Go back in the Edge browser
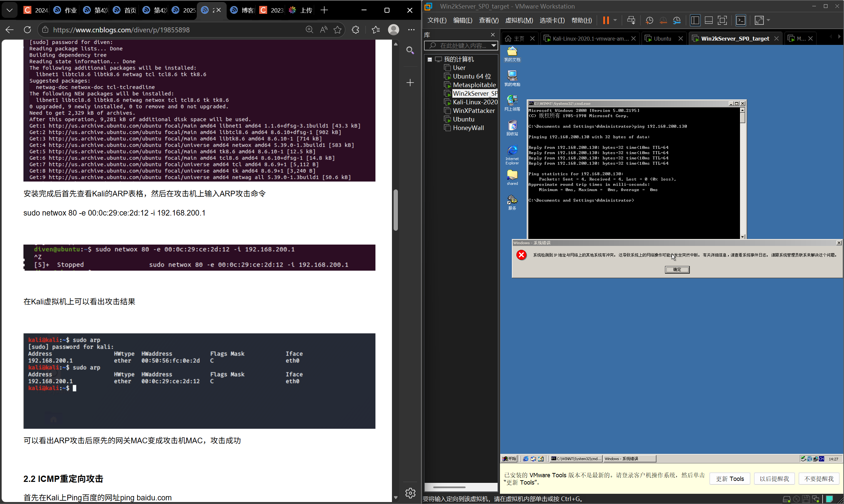Image resolution: width=844 pixels, height=504 pixels. coord(10,30)
